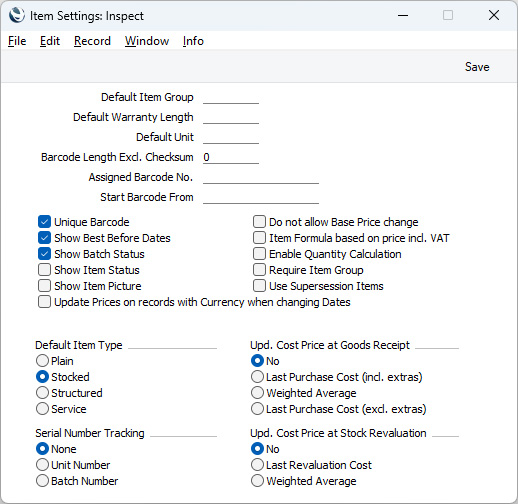The image size is (518, 504).
Task: Open the Info menu
Action: coord(193,41)
